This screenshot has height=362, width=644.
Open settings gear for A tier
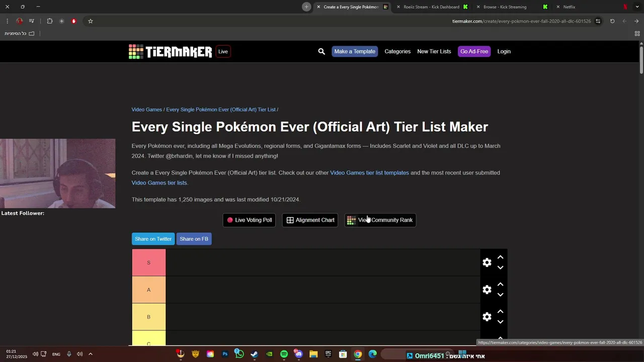pos(487,290)
